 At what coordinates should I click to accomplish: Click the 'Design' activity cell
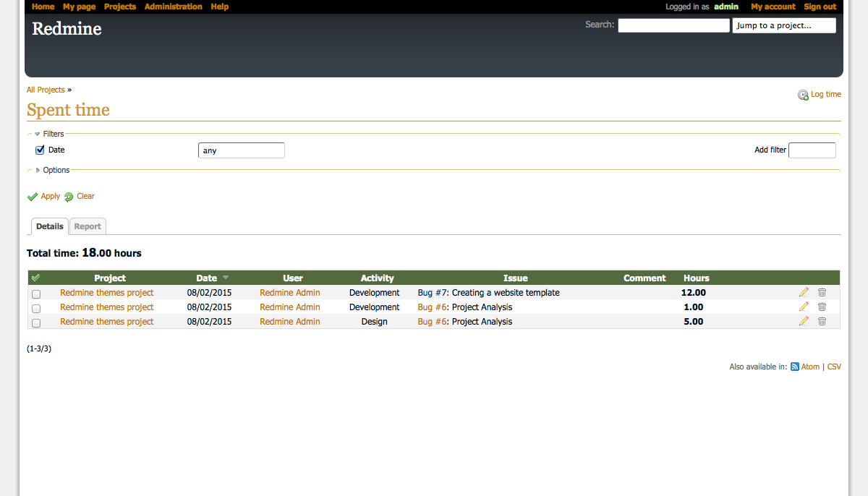coord(375,322)
